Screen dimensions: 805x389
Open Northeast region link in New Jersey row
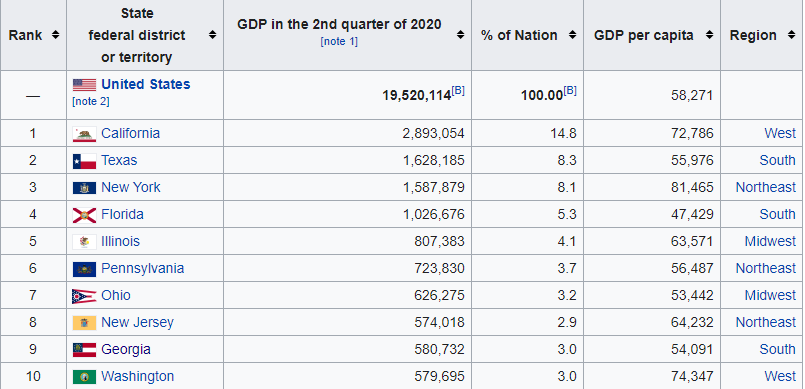click(x=765, y=322)
